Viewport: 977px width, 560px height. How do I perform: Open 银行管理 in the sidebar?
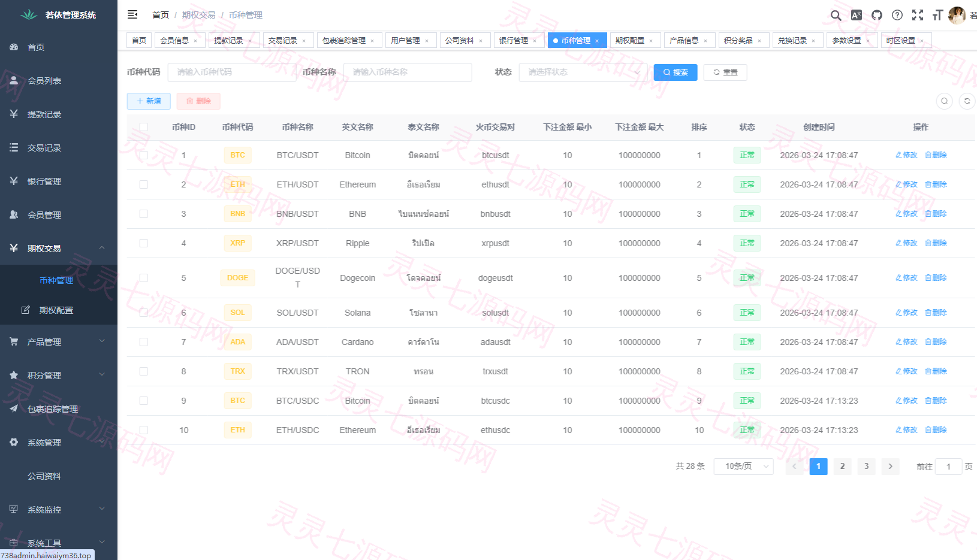coord(59,181)
